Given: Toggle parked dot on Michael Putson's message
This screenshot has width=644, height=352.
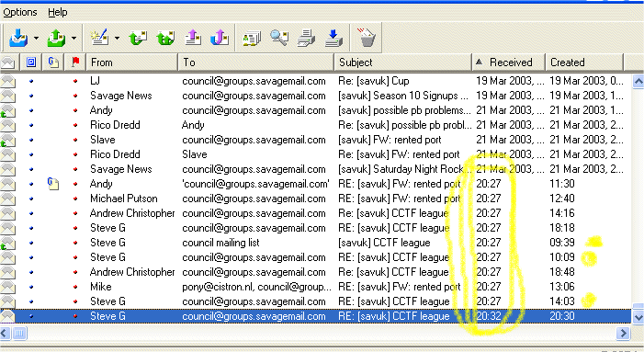Looking at the screenshot, I should (x=31, y=199).
